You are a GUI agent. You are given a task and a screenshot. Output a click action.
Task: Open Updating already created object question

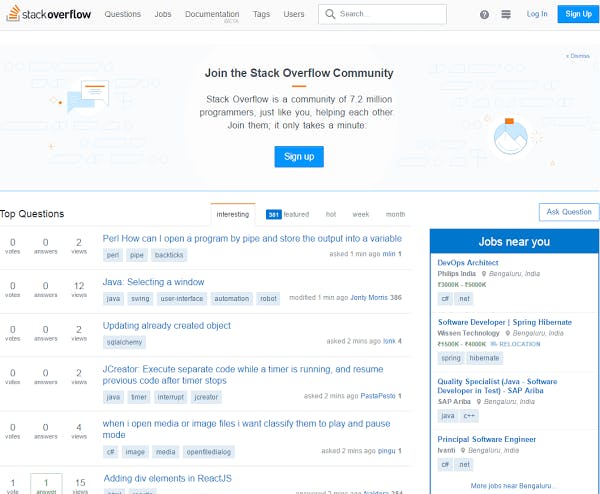click(x=166, y=326)
